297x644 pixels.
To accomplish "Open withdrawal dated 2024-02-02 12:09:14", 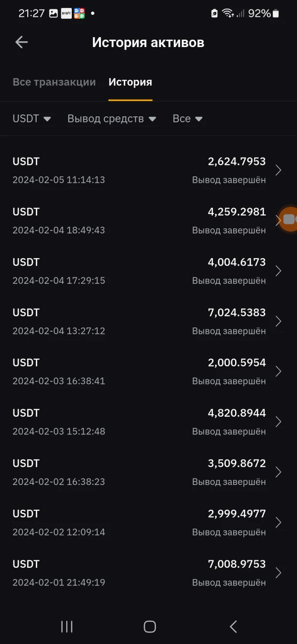I will tap(139, 523).
